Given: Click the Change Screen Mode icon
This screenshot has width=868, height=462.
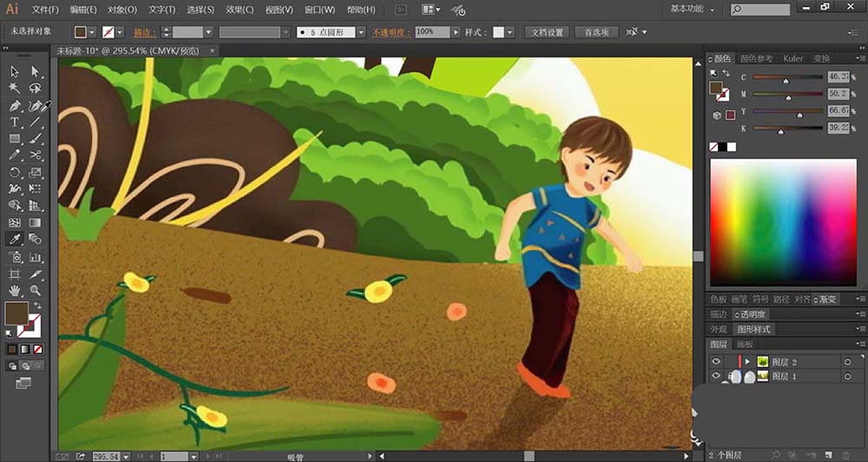Looking at the screenshot, I should pos(23,383).
